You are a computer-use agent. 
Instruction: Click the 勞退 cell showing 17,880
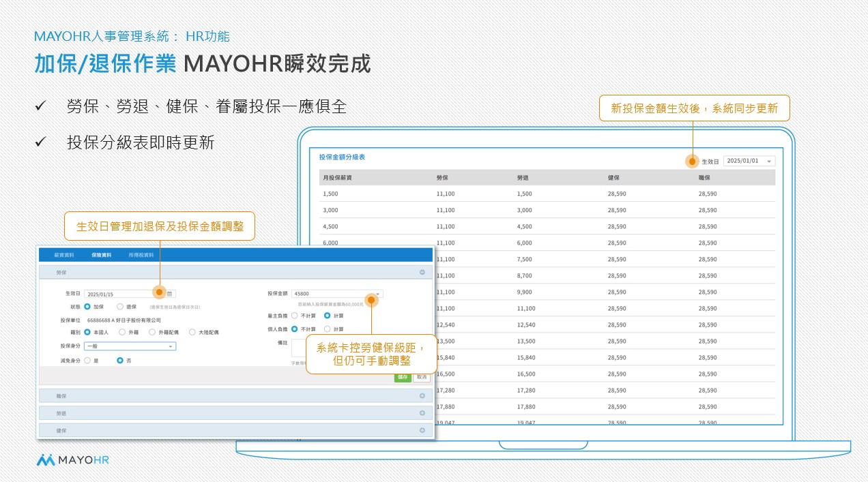coord(526,406)
